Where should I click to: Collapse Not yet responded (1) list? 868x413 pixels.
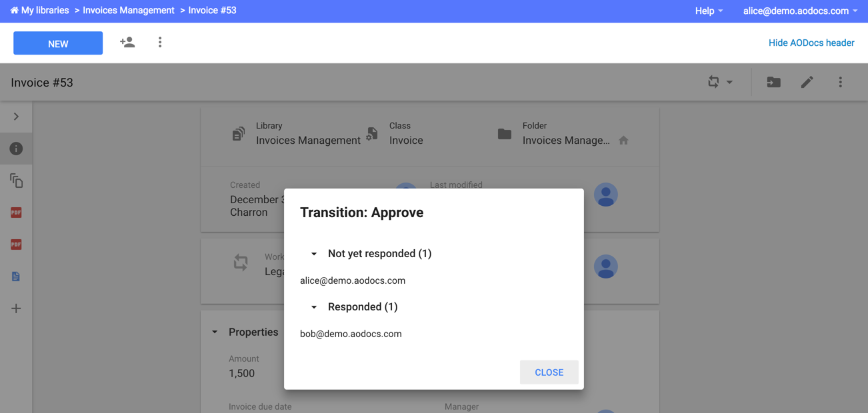[x=314, y=254]
